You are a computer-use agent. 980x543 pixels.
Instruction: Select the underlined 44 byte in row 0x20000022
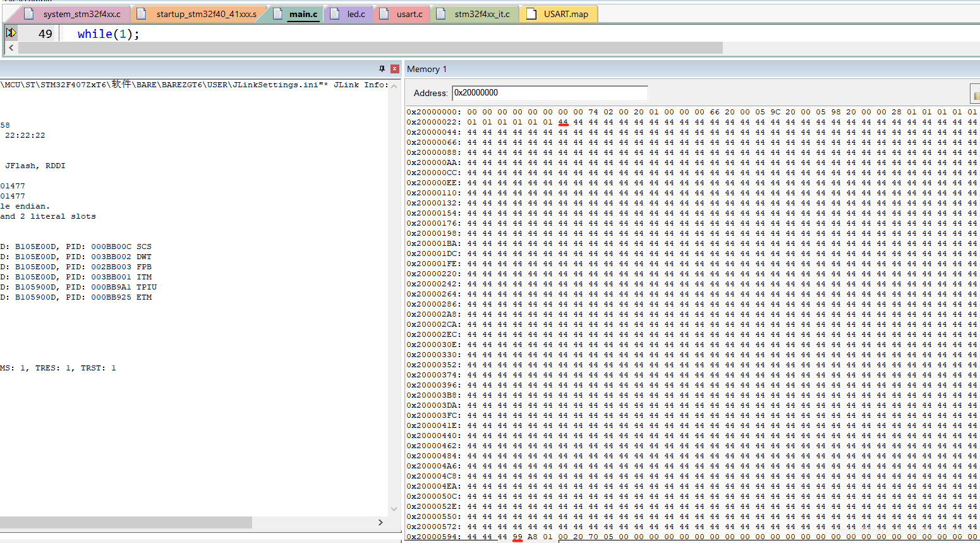point(563,122)
